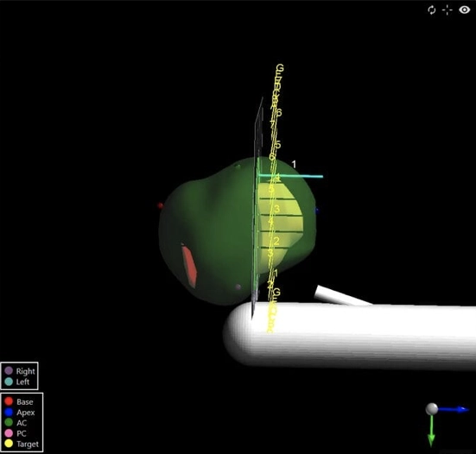Click the Target legend label
The image size is (476, 454).
[x=28, y=444]
